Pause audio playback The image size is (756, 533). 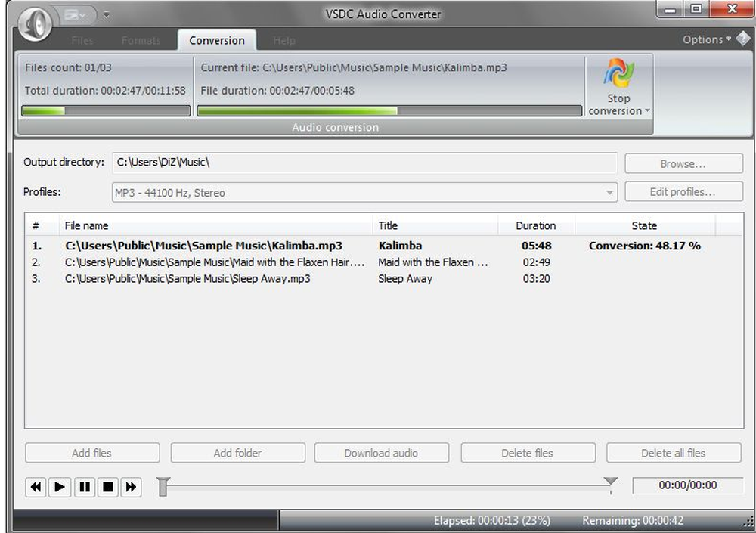[x=85, y=487]
